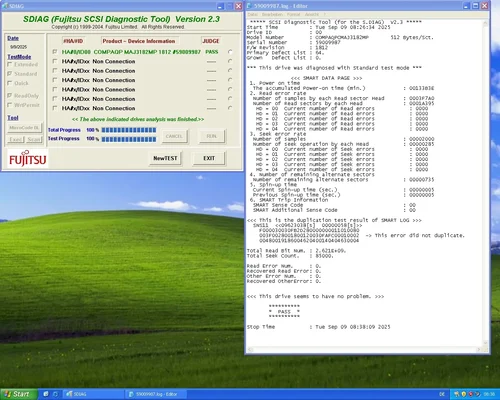This screenshot has width=500, height=400.
Task: Open the Bearbeiten menu in the Editor
Action: tap(272, 14)
